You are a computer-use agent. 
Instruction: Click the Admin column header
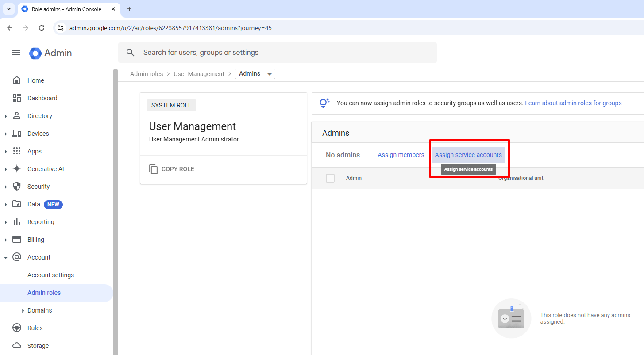point(354,178)
